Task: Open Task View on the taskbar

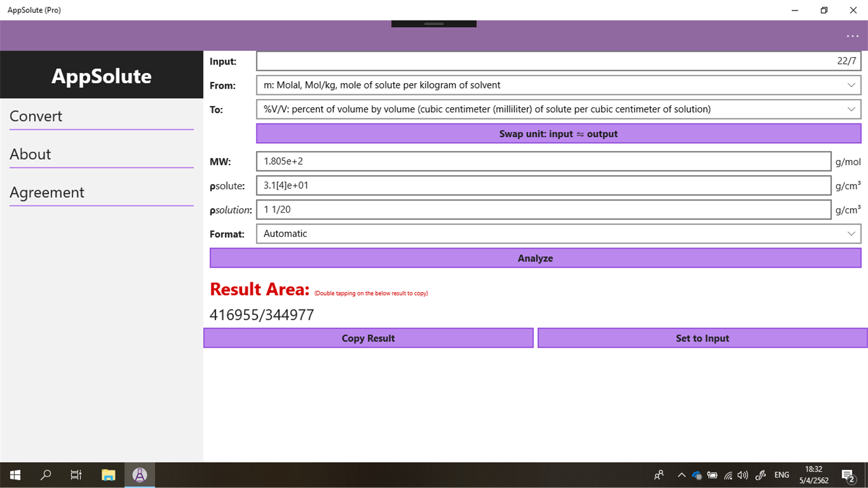Action: [75, 474]
